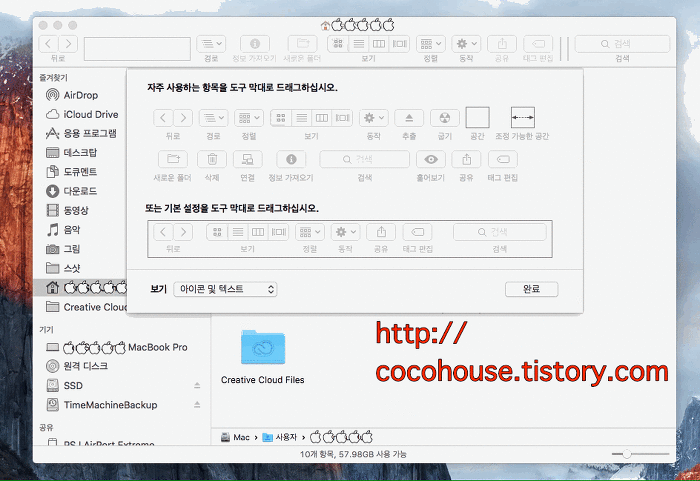Click the Share (공유) toolbar icon

502,44
